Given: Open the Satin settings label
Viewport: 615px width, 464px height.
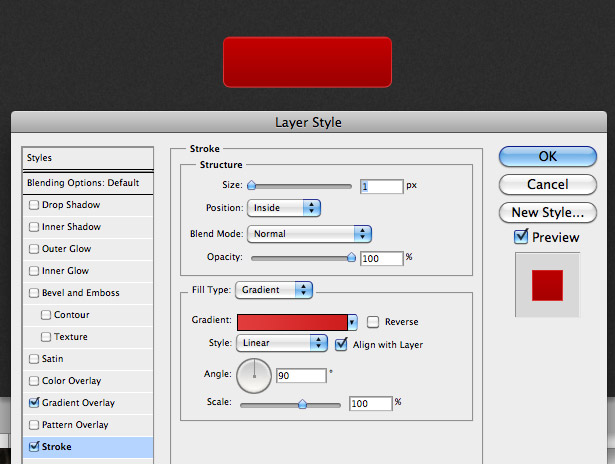Looking at the screenshot, I should pyautogui.click(x=53, y=358).
